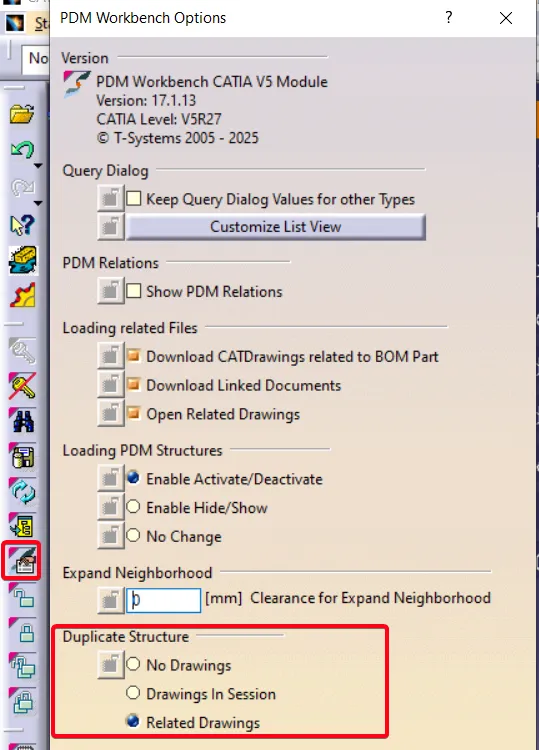Click the PDM save floppy disk icon
This screenshot has width=539, height=750.
coord(22,456)
